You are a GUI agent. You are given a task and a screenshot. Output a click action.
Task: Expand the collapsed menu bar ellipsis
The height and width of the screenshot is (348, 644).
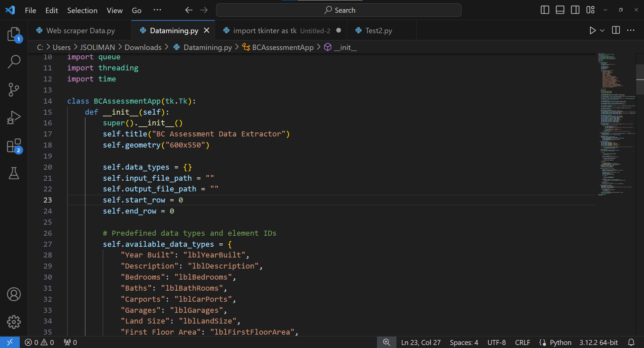157,10
